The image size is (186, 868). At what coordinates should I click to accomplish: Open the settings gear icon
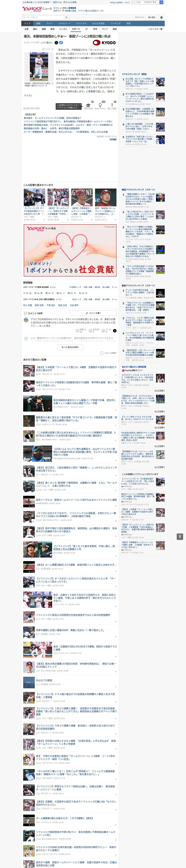pyautogui.click(x=161, y=17)
